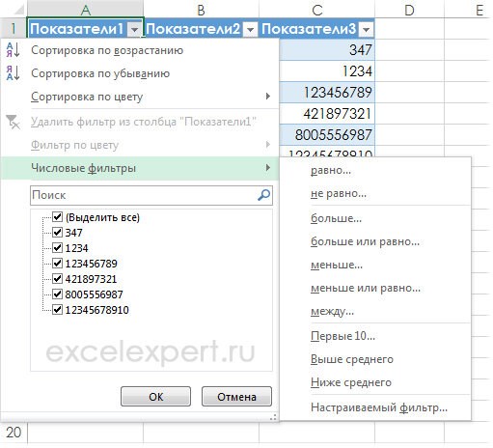Click the OK button
The width and height of the screenshot is (493, 448).
point(155,397)
